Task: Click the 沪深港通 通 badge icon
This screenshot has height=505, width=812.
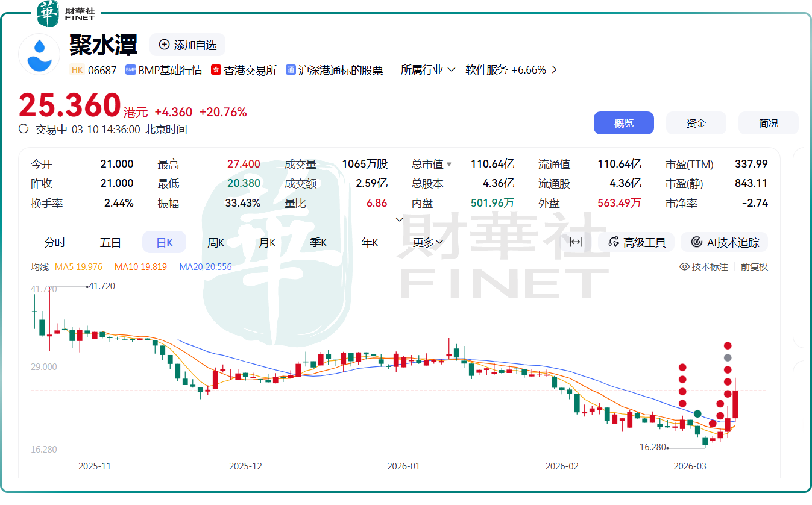Action: coord(291,70)
